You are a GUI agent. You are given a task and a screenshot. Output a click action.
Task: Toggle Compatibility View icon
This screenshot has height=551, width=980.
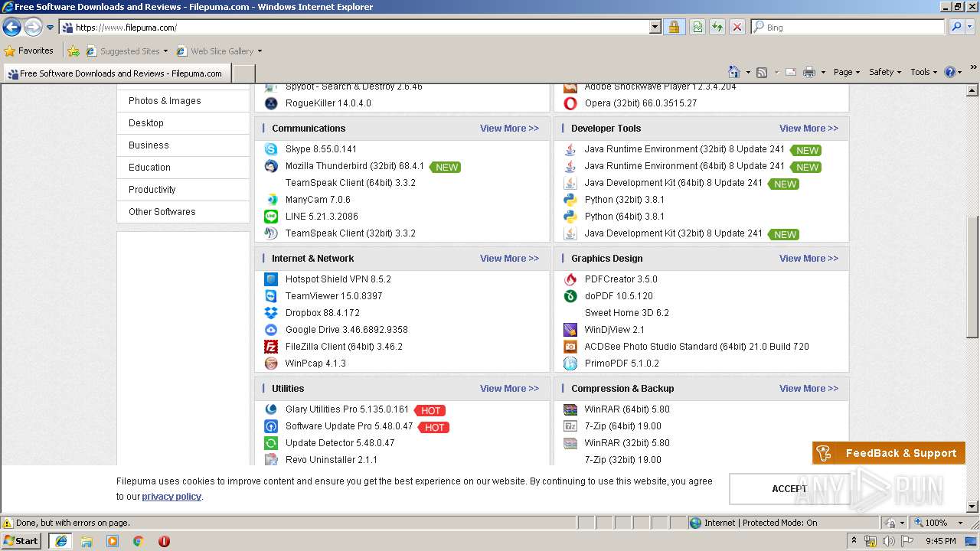(x=697, y=28)
